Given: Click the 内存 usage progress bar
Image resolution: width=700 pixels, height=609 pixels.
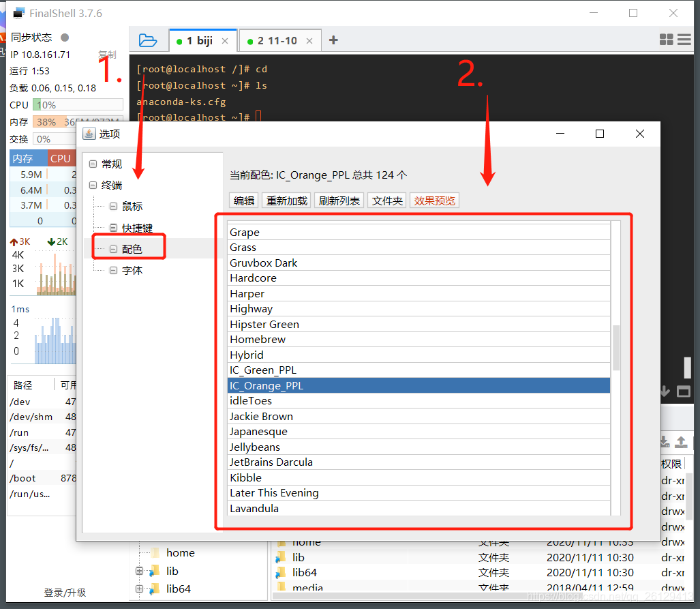Looking at the screenshot, I should (78, 122).
